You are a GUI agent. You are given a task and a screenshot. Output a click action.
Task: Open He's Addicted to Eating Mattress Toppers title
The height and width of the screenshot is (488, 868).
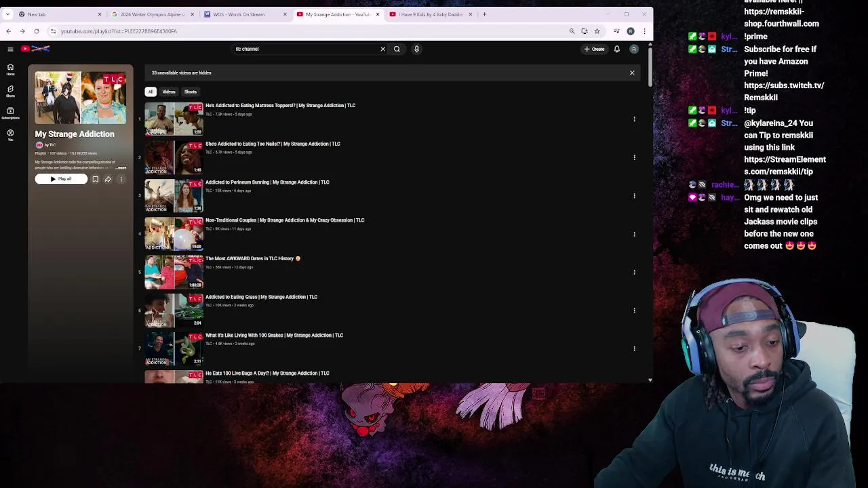pyautogui.click(x=280, y=106)
